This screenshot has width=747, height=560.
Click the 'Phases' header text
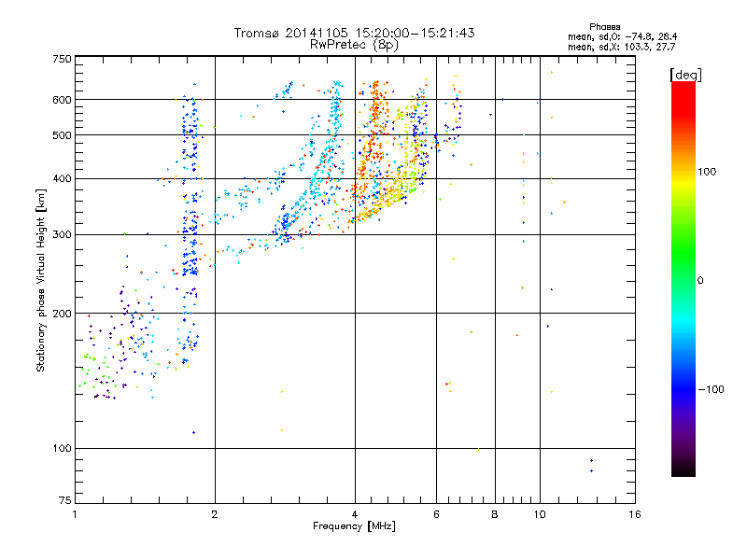[604, 27]
